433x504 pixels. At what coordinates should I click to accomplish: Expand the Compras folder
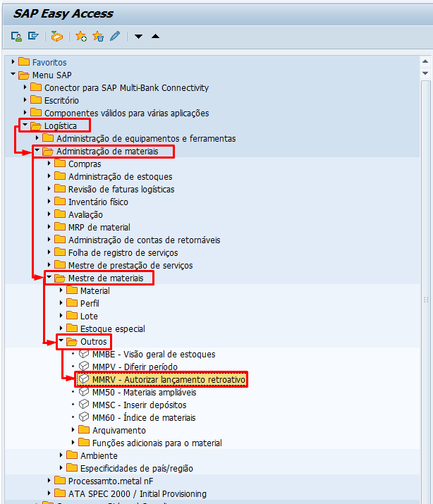coord(49,164)
